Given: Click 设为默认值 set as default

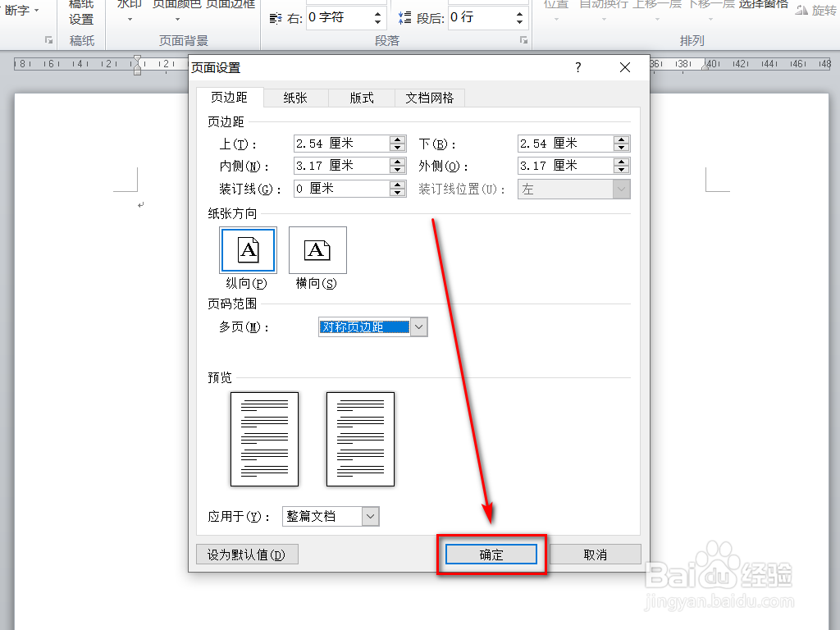Looking at the screenshot, I should click(247, 554).
